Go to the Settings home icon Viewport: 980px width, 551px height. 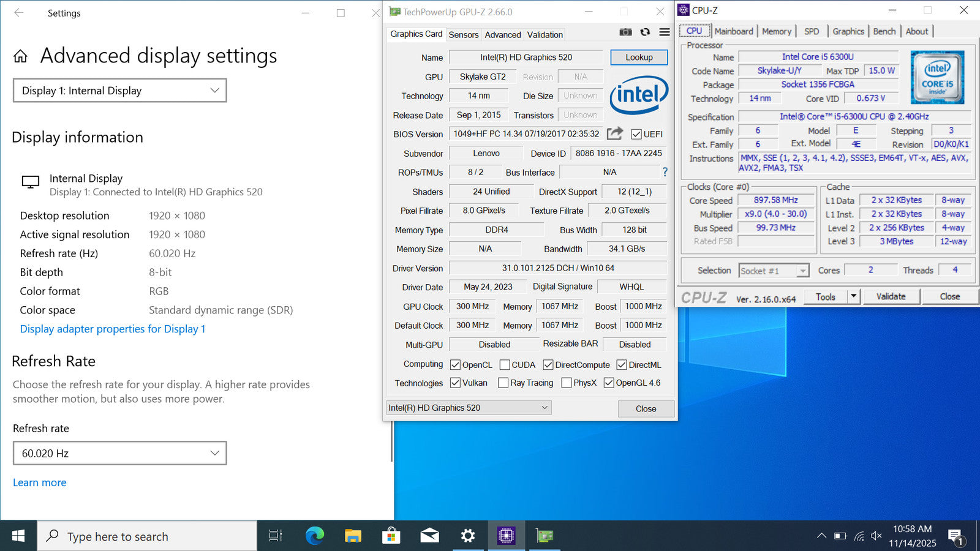tap(20, 56)
